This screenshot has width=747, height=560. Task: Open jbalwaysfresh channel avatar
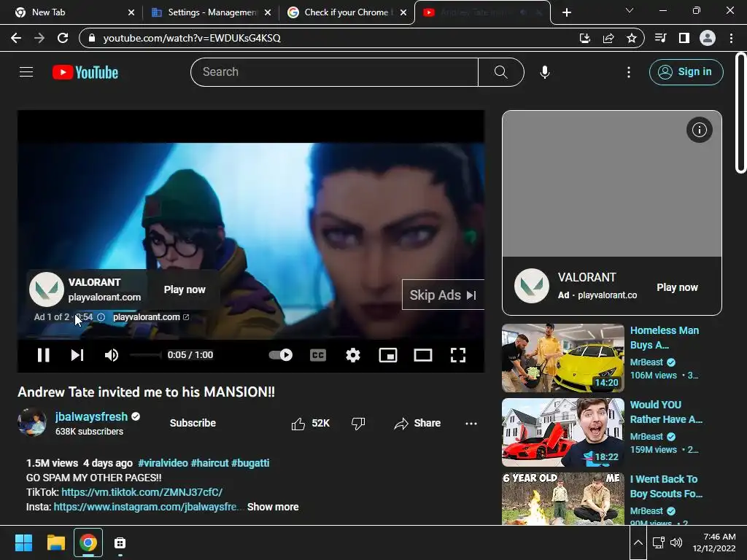click(32, 422)
